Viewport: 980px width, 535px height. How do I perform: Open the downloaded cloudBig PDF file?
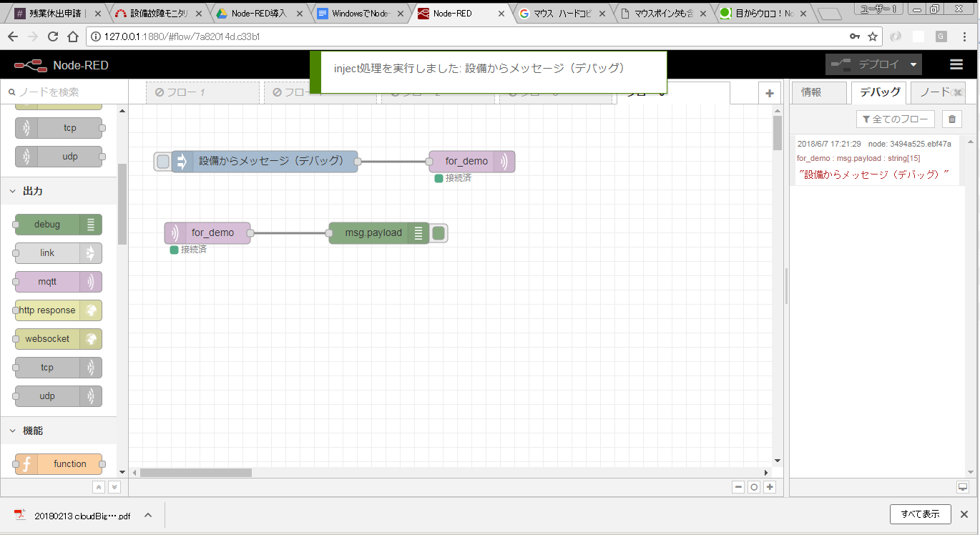[x=73, y=516]
